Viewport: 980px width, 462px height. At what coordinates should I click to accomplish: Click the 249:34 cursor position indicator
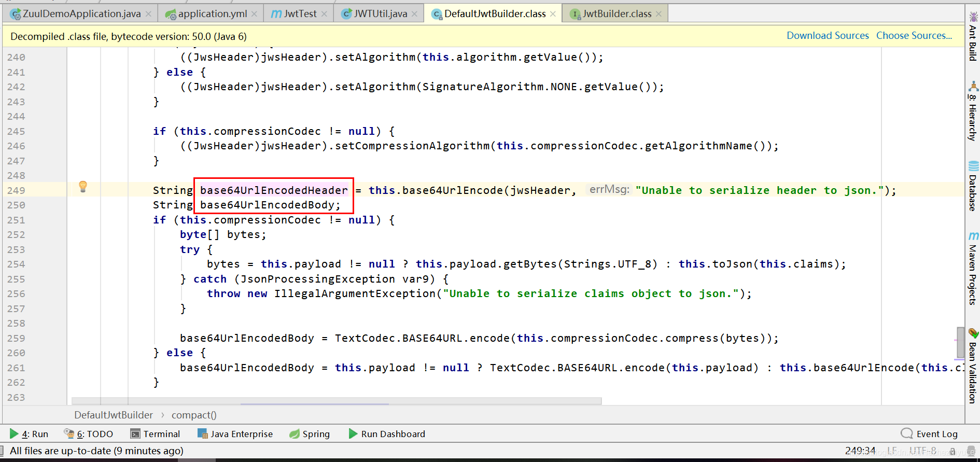click(x=860, y=451)
